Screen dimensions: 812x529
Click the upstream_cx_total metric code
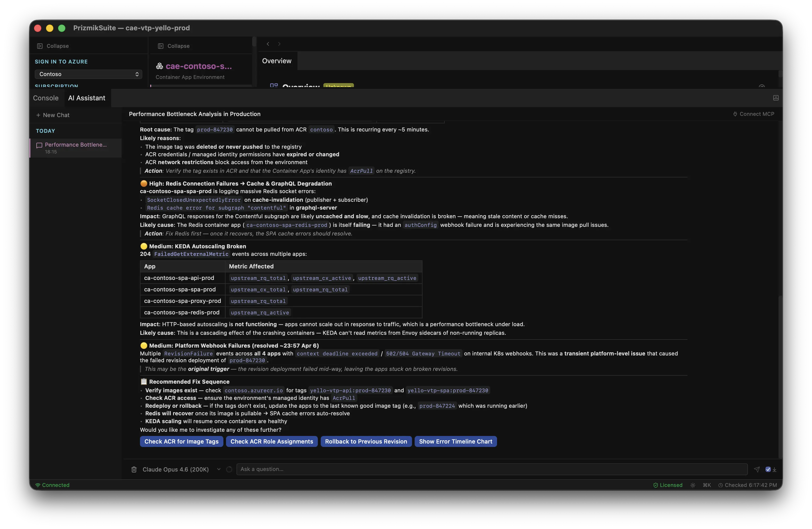[x=258, y=290]
